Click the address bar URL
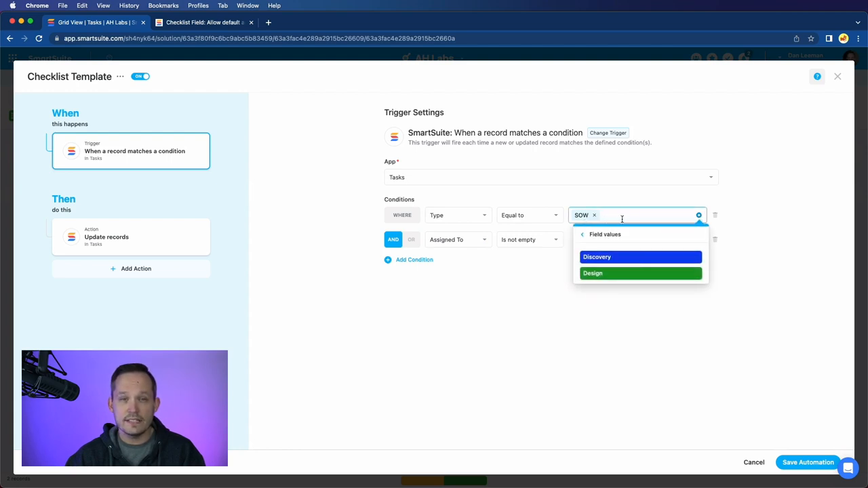 (x=259, y=39)
